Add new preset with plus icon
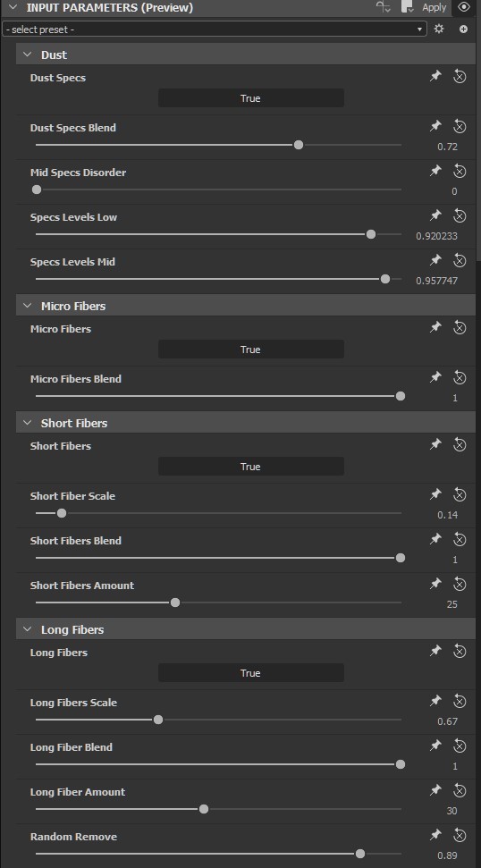Screen dimensions: 481x868 tap(464, 29)
